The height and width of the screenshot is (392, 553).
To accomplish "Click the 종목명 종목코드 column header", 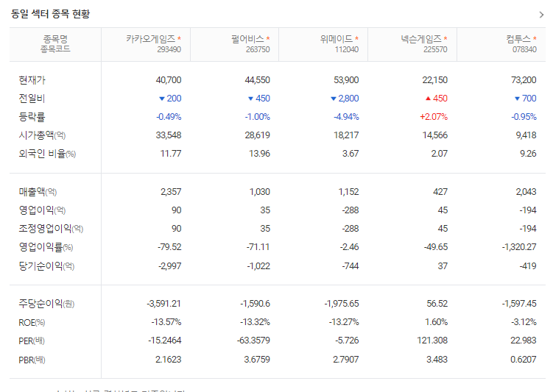I will 55,44.
